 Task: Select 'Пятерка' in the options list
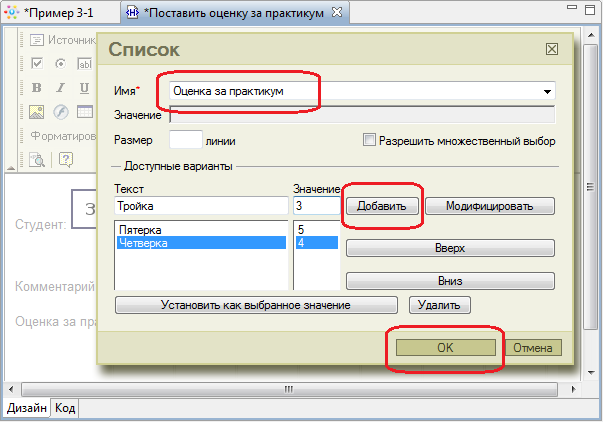pos(140,229)
